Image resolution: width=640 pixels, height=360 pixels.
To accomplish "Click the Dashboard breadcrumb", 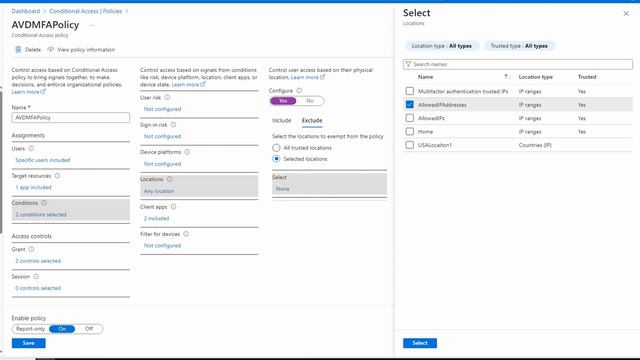I will 26,11.
